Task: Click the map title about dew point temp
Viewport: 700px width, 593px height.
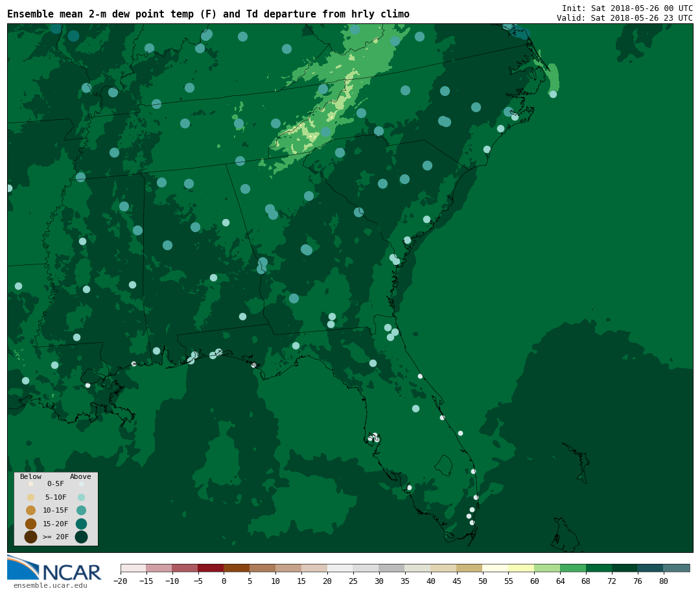Action: pos(208,14)
